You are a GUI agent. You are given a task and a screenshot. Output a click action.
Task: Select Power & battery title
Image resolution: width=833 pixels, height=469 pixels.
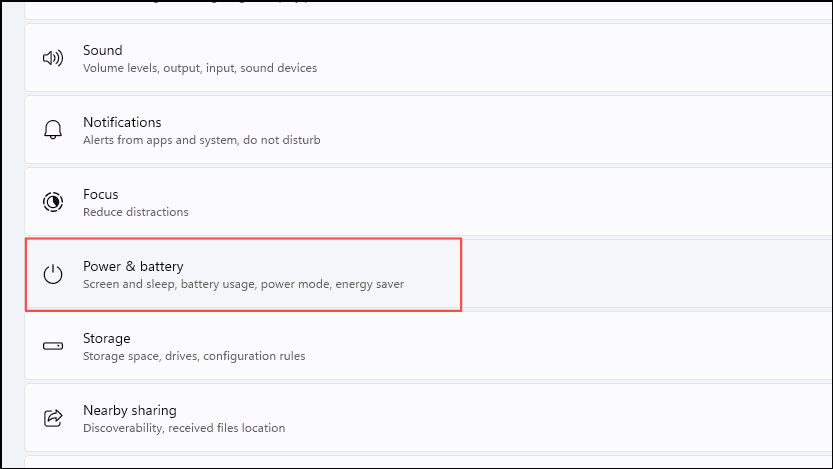coord(133,266)
